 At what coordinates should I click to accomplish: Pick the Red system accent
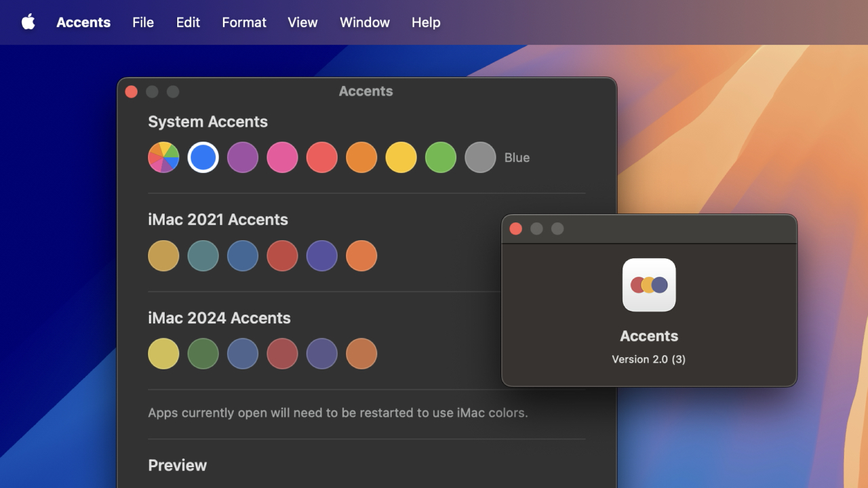click(x=322, y=157)
